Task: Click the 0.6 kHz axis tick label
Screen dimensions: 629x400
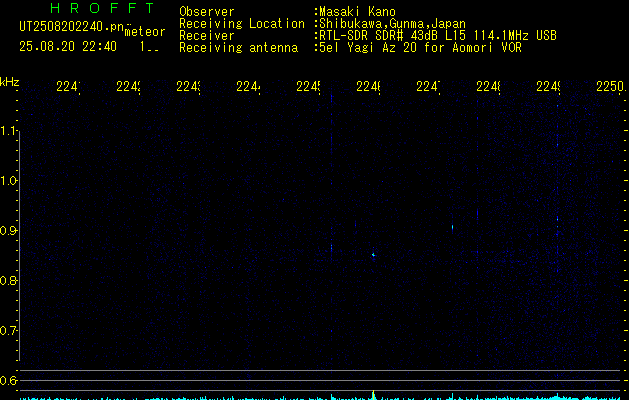Action: pos(8,380)
